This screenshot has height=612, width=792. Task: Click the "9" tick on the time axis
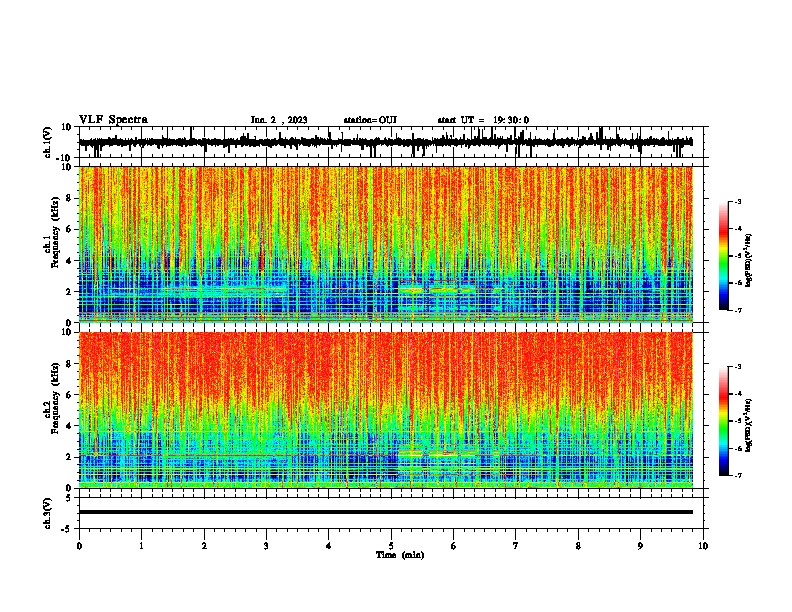(x=640, y=546)
